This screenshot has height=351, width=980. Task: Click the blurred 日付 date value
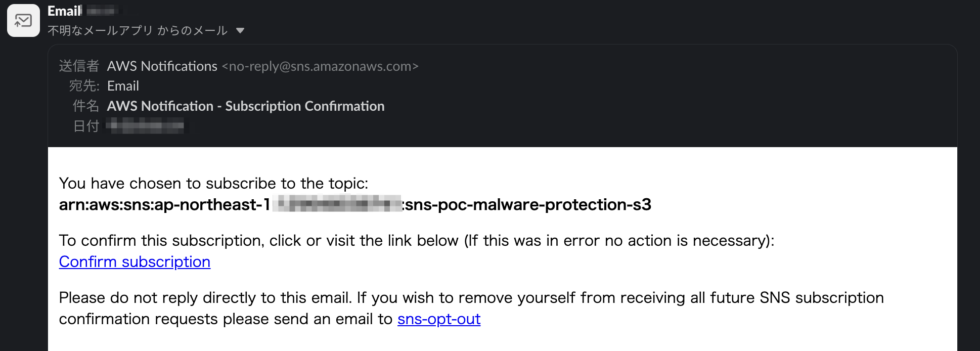pos(147,125)
